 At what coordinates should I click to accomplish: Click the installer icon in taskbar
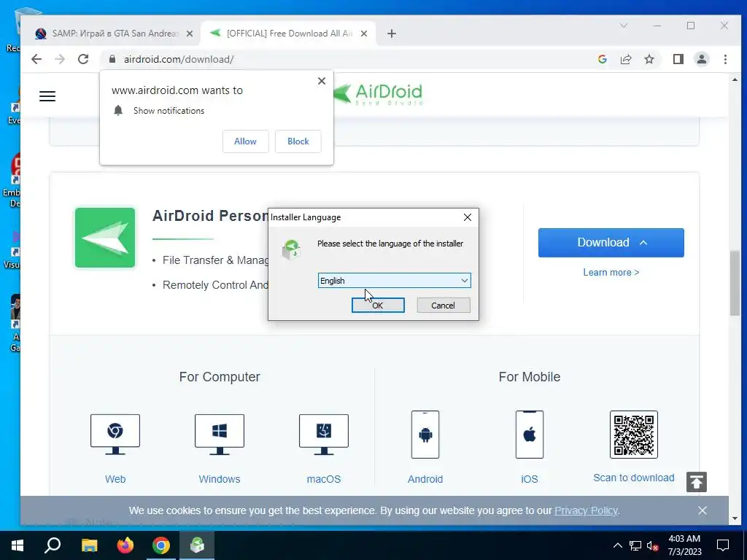pyautogui.click(x=197, y=545)
